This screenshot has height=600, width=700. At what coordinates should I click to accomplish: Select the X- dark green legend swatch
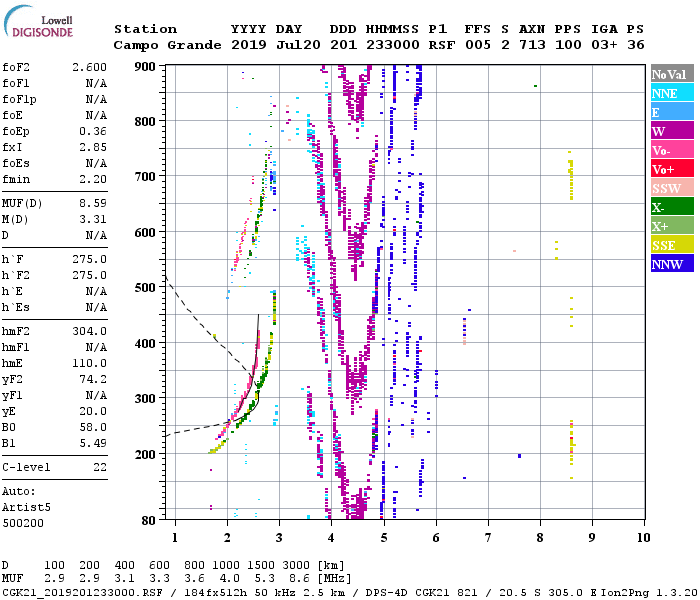click(x=672, y=207)
